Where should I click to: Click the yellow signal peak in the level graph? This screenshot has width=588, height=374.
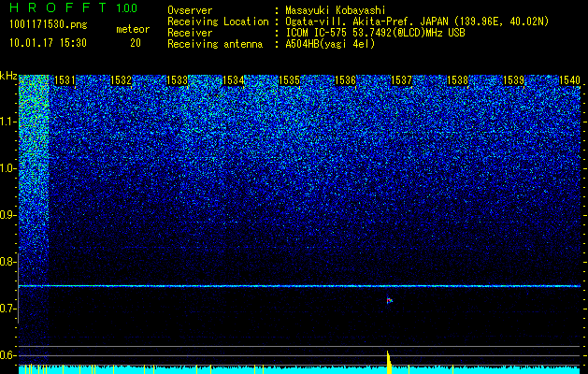[389, 363]
